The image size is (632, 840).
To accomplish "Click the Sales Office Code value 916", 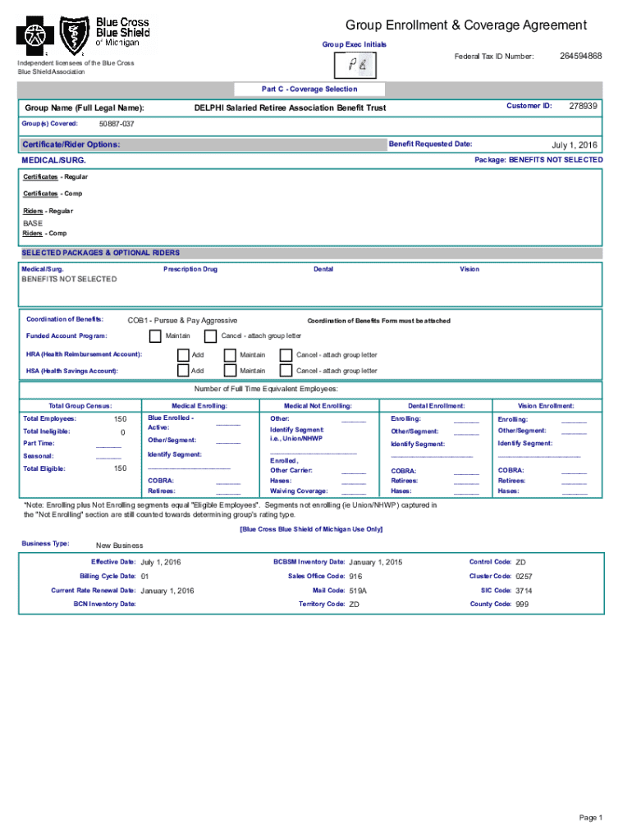I will 355,577.
